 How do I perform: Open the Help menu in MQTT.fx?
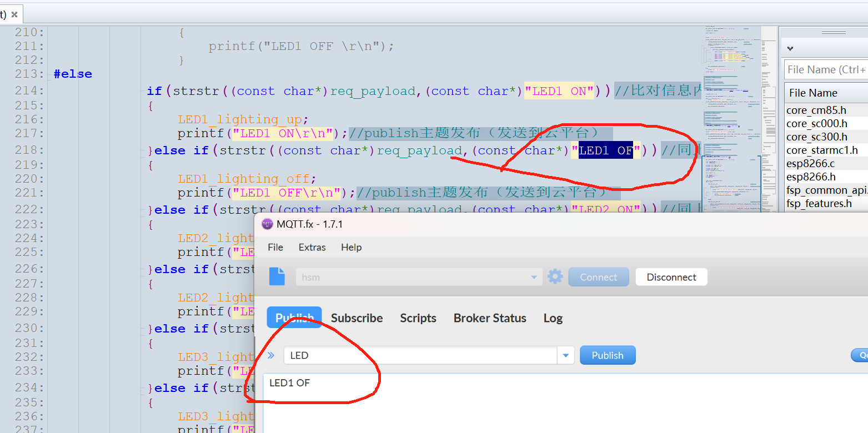click(352, 247)
